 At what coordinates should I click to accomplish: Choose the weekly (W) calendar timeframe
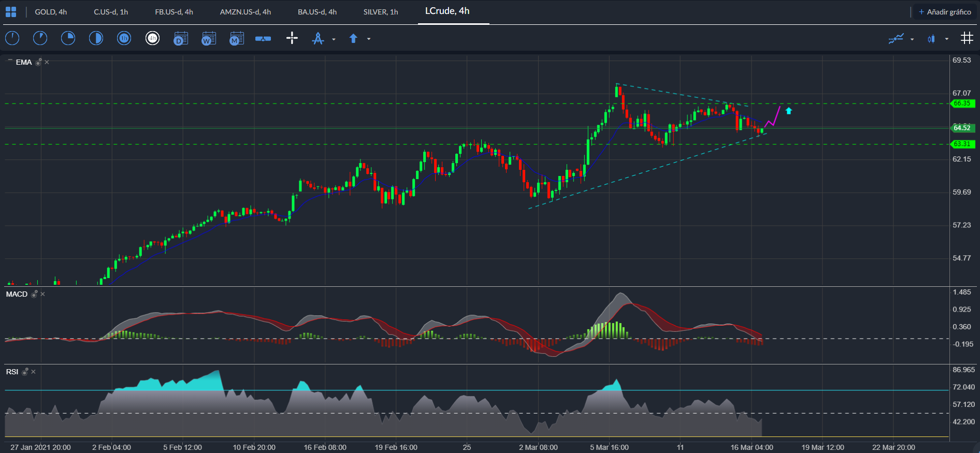point(208,38)
